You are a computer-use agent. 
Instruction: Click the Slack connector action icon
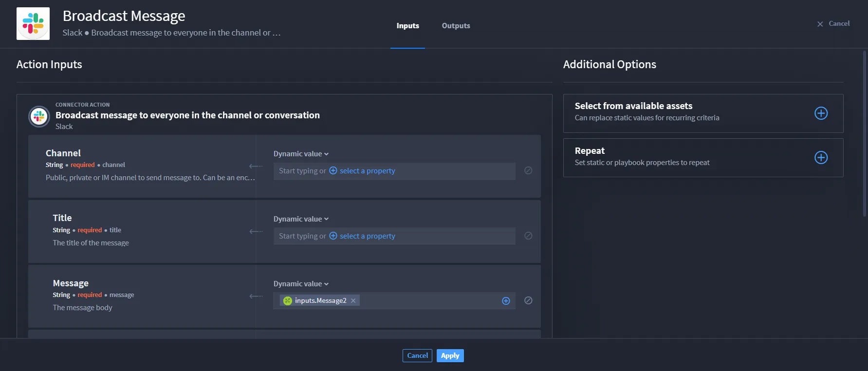(39, 116)
